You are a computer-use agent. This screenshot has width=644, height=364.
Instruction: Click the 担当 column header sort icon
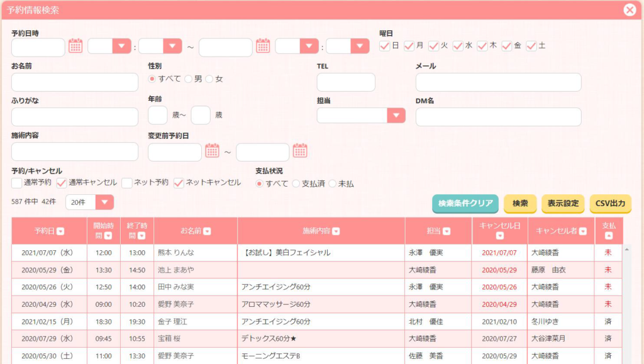point(447,231)
